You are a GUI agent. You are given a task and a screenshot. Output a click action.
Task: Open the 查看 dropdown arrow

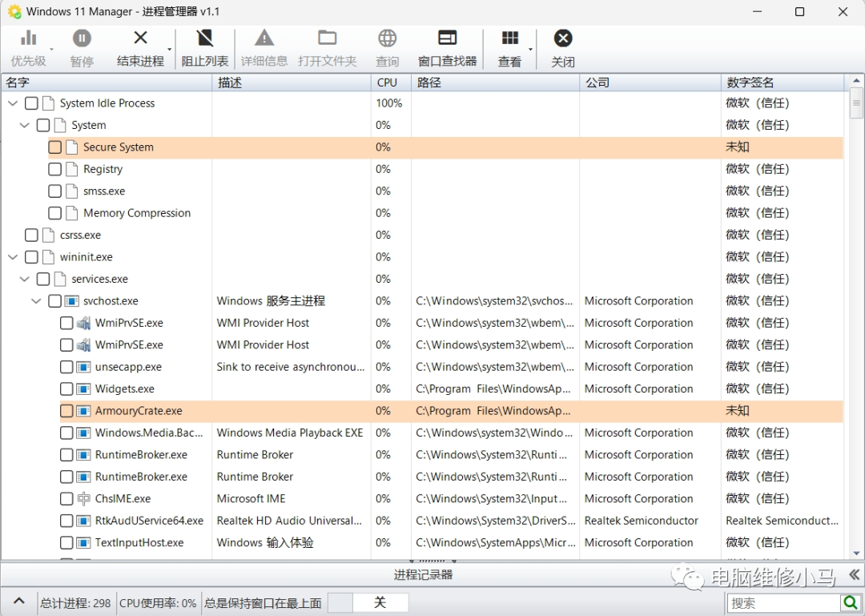point(531,49)
